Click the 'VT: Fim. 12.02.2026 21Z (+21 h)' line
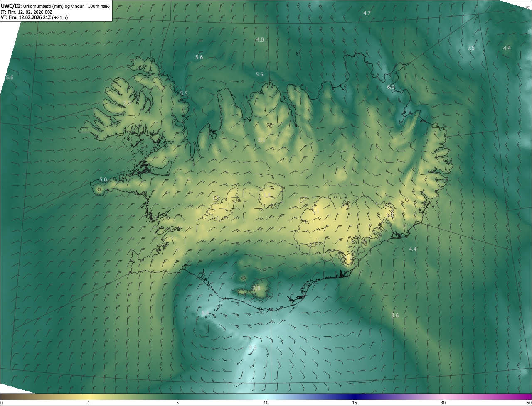 click(34, 17)
